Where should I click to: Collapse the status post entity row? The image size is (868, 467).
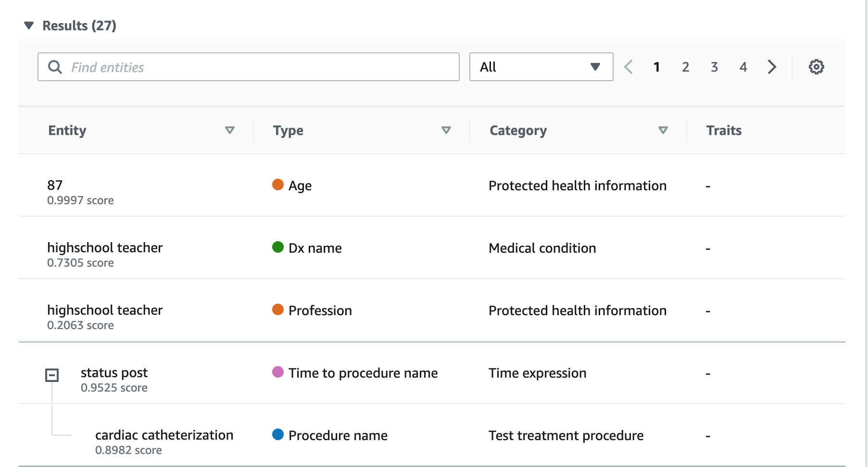pyautogui.click(x=52, y=375)
